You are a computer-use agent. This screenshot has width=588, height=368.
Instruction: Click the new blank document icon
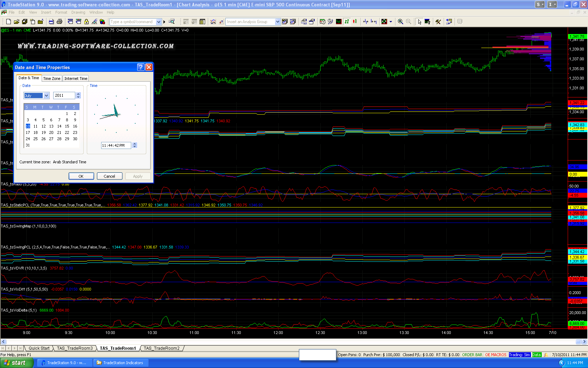tap(9, 22)
